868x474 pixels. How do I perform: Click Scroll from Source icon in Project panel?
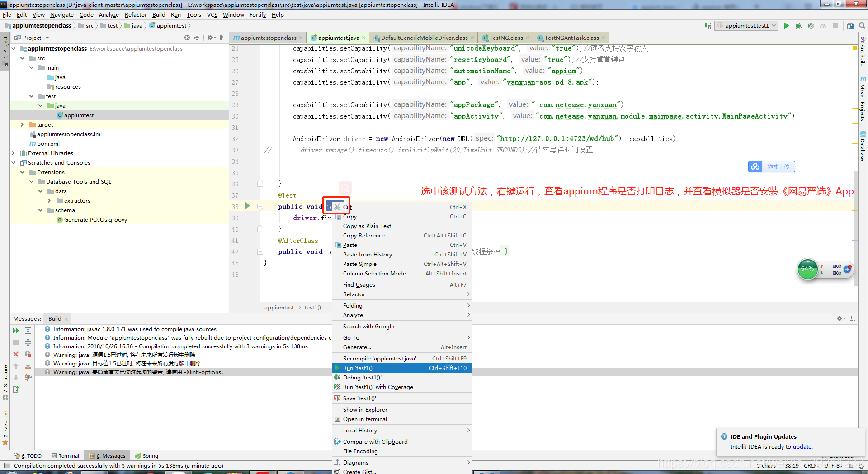[187, 38]
